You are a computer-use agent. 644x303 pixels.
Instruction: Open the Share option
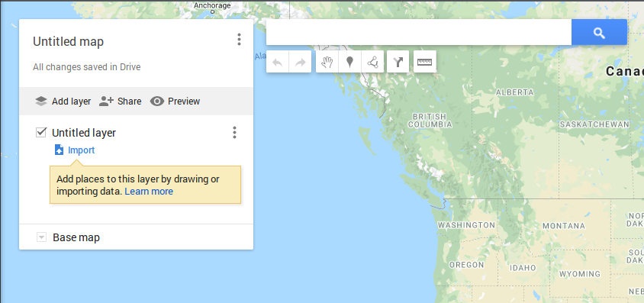(120, 102)
